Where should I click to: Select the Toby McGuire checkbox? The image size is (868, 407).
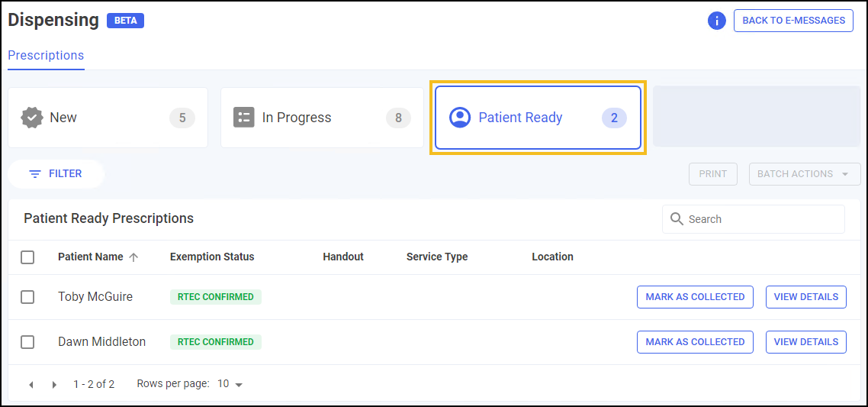click(x=27, y=297)
